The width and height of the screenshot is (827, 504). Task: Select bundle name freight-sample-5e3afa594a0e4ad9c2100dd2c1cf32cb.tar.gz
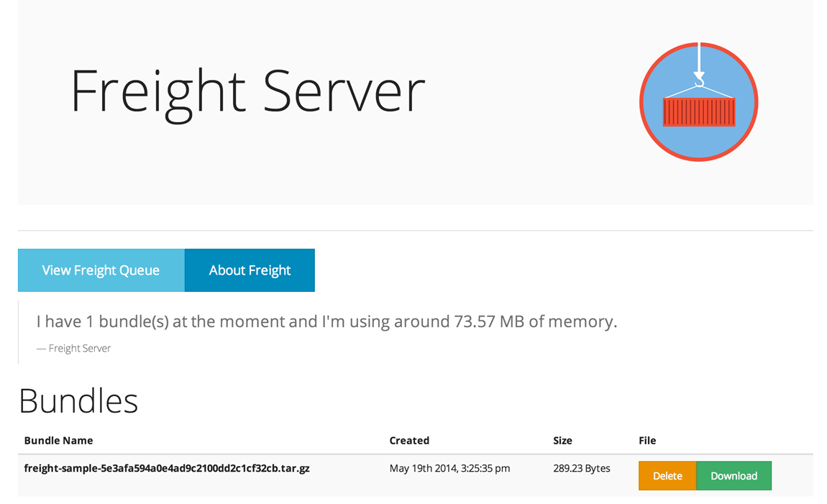[x=167, y=469]
